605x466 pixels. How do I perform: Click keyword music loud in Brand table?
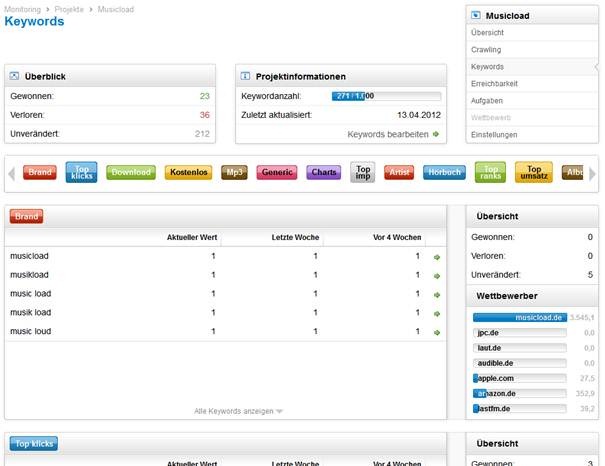(x=30, y=331)
